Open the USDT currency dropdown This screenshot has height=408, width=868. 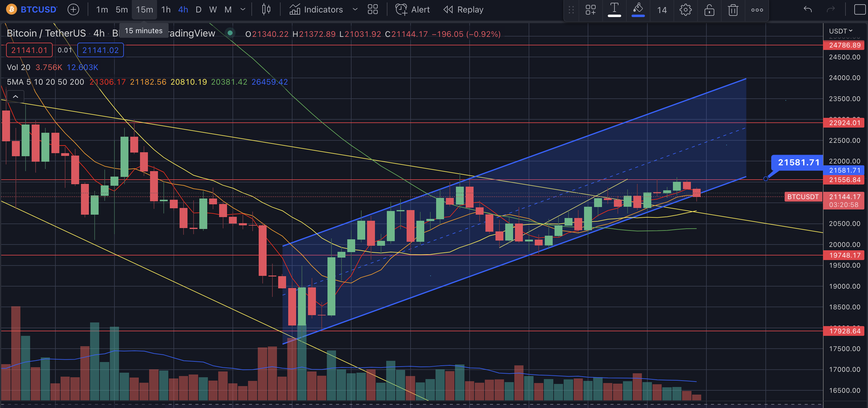pos(840,31)
